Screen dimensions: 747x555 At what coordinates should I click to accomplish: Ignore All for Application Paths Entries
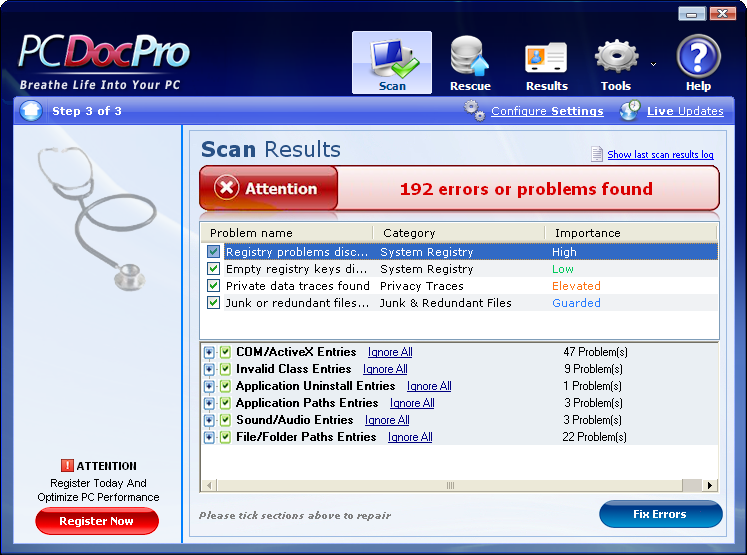412,403
